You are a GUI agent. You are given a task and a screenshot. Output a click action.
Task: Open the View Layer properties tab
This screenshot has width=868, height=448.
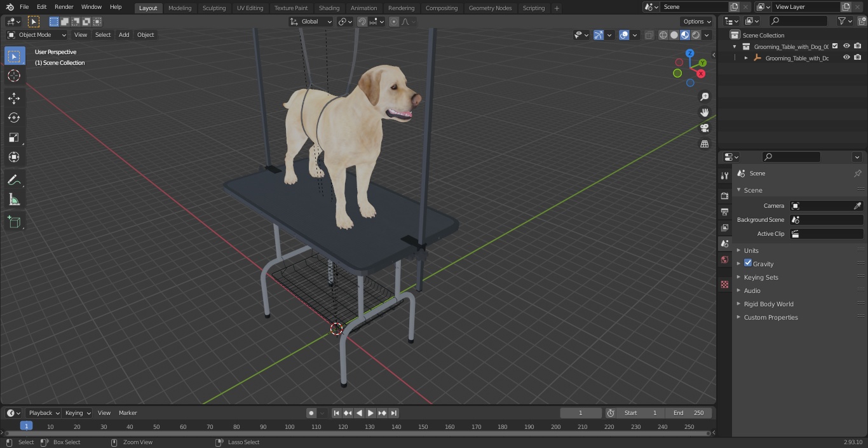pos(724,227)
